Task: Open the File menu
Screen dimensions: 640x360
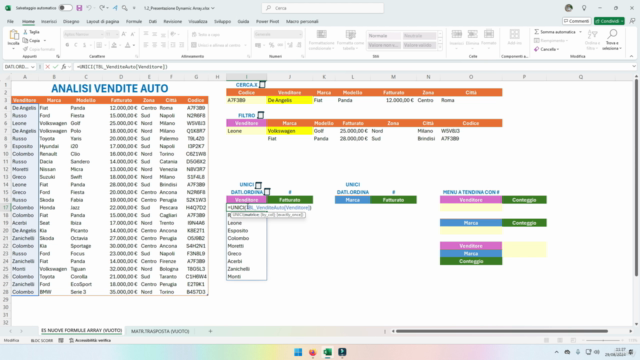Action: pos(10,21)
